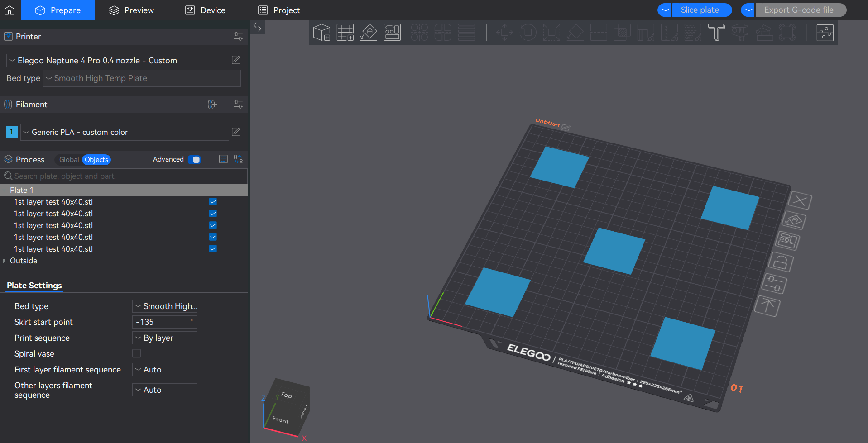Click Export G-code file button
The image size is (868, 443).
point(801,10)
